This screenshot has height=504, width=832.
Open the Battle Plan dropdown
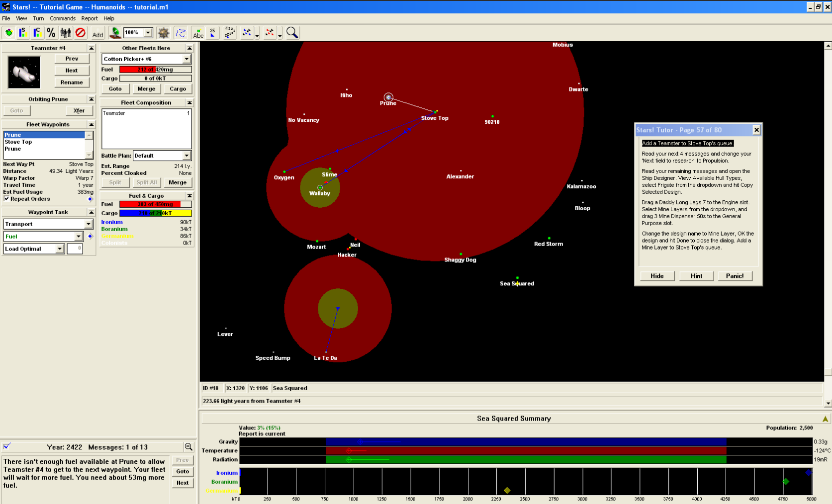pos(186,156)
